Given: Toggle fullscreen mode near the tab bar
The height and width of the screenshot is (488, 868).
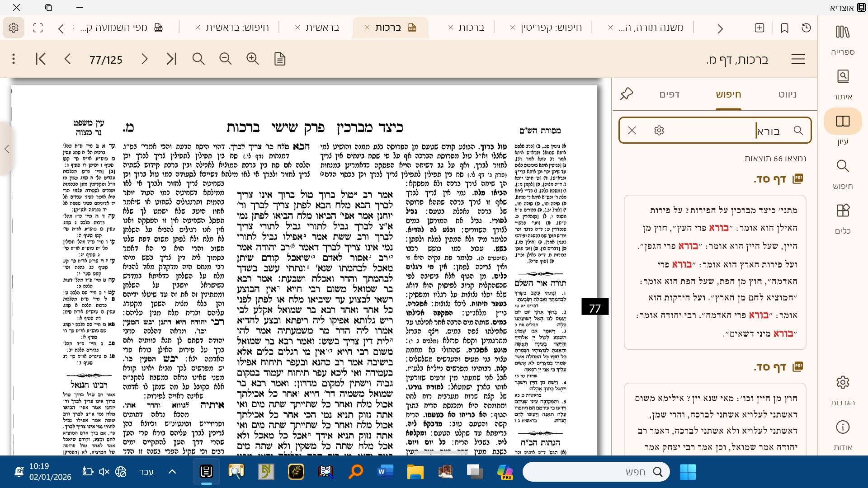Looking at the screenshot, I should (x=38, y=28).
